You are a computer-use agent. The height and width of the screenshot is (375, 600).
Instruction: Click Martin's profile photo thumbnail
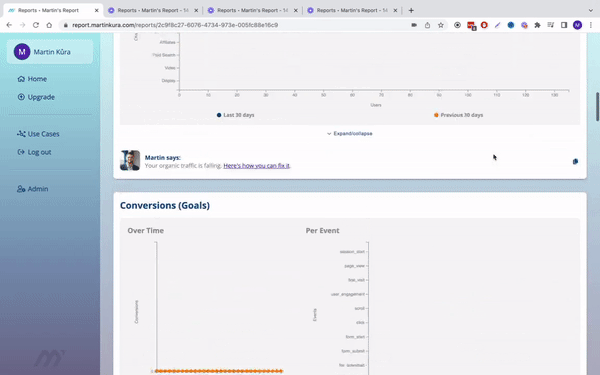[x=130, y=160]
